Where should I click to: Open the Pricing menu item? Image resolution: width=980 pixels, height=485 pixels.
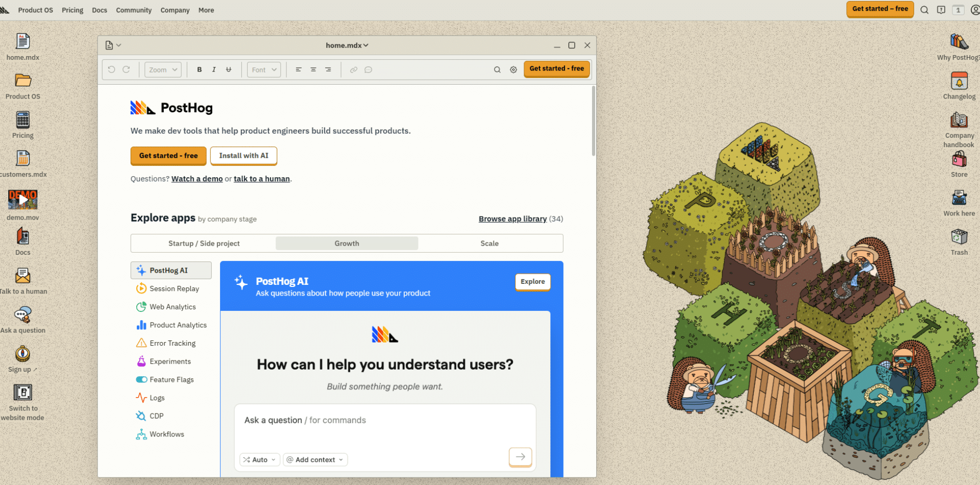tap(72, 10)
